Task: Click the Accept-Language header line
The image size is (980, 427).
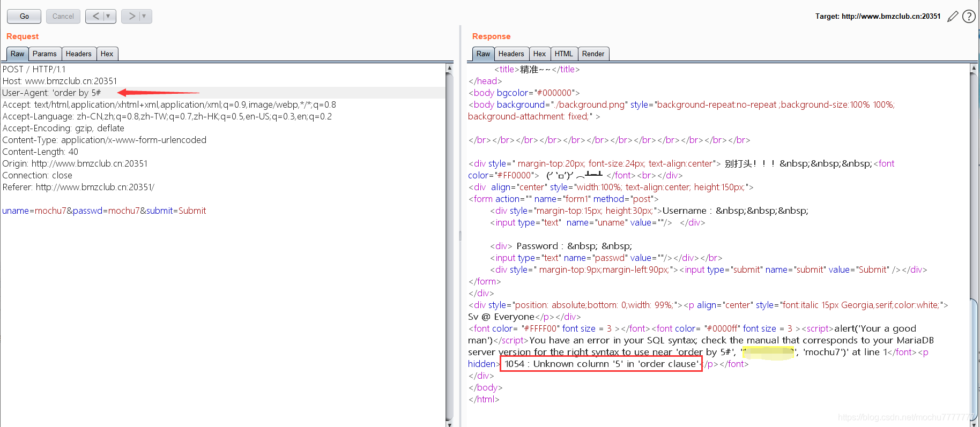Action: tap(167, 117)
